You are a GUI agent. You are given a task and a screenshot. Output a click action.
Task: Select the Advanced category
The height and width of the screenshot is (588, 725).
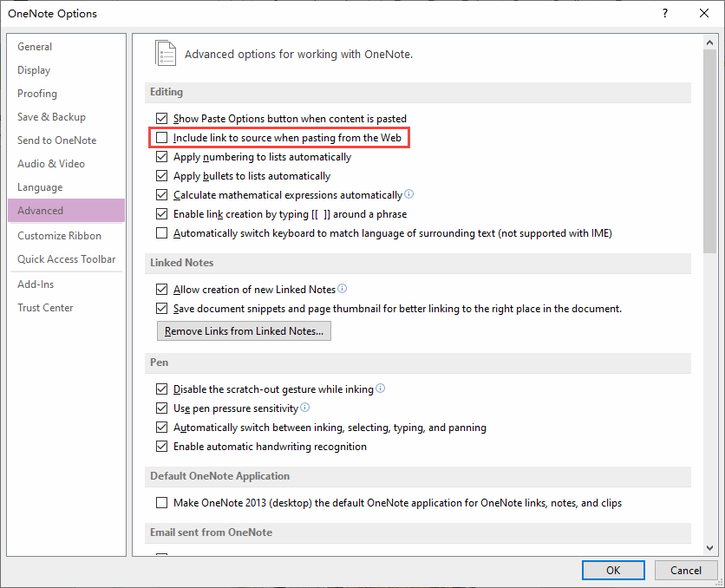click(x=66, y=211)
